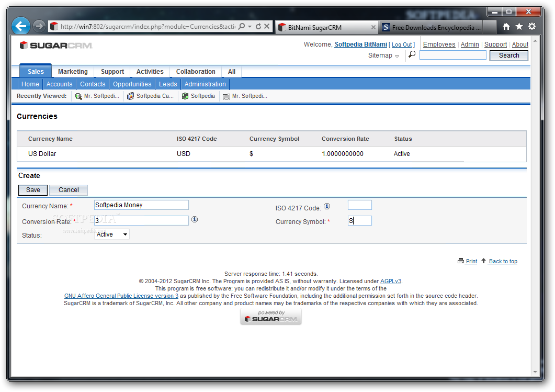Open the Admin link

point(470,44)
